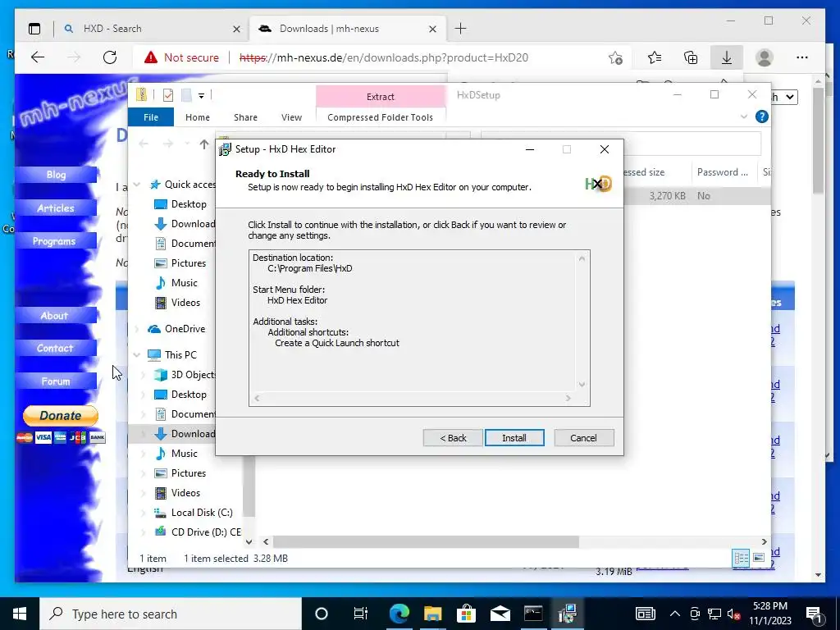Click Explorer horizontal scrollbar thumb
Screen dimensions: 840x630
pos(426,541)
